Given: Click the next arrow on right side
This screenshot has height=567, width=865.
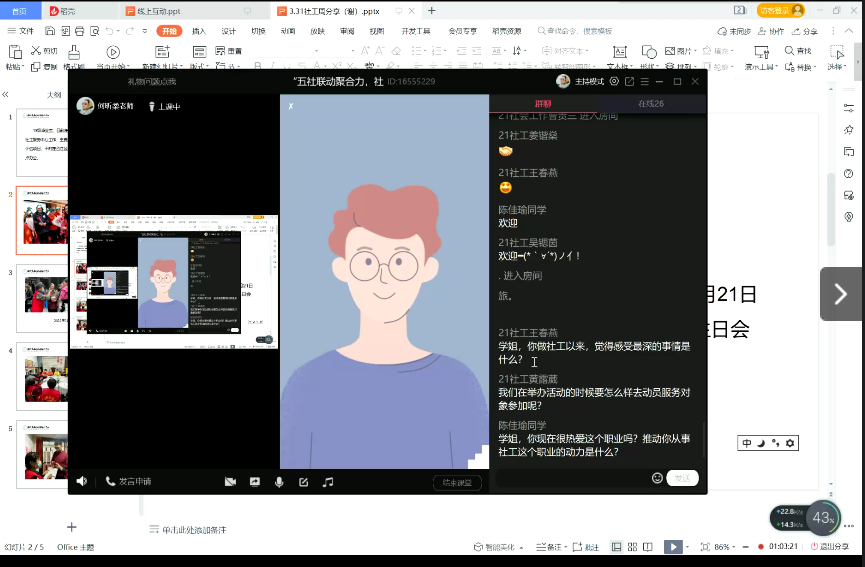Looking at the screenshot, I should [839, 294].
